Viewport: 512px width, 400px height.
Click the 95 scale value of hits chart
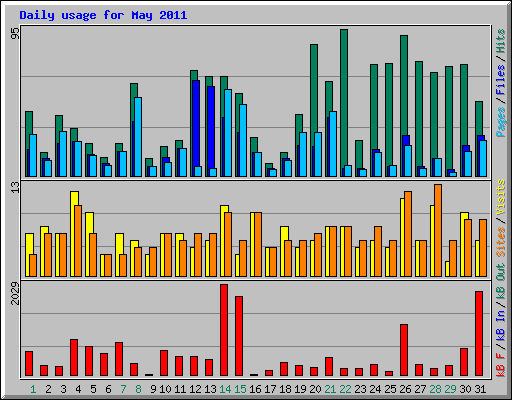(15, 33)
